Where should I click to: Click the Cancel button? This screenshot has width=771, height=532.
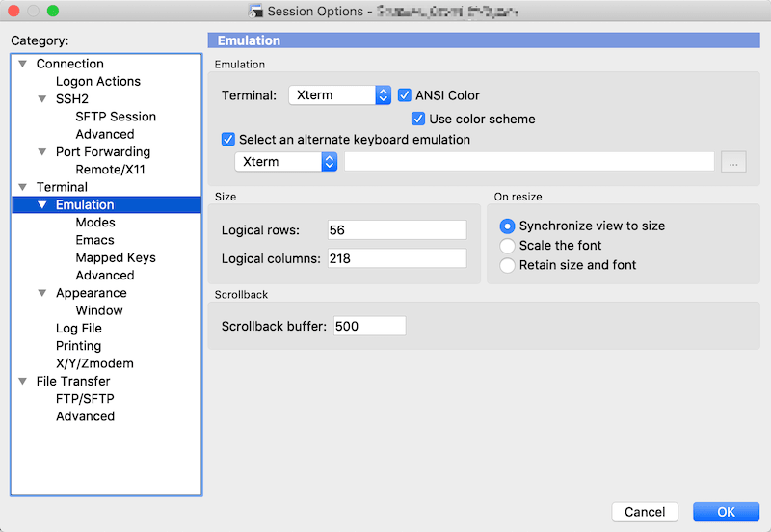(645, 512)
